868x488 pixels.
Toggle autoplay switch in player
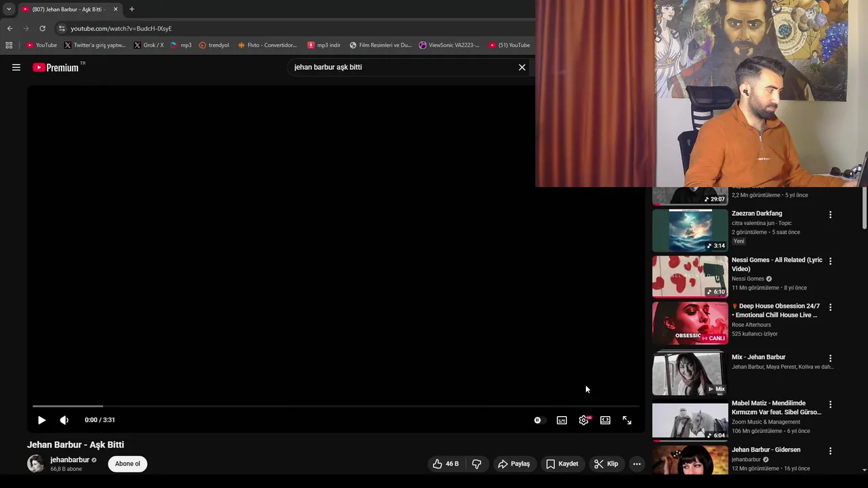pos(539,420)
